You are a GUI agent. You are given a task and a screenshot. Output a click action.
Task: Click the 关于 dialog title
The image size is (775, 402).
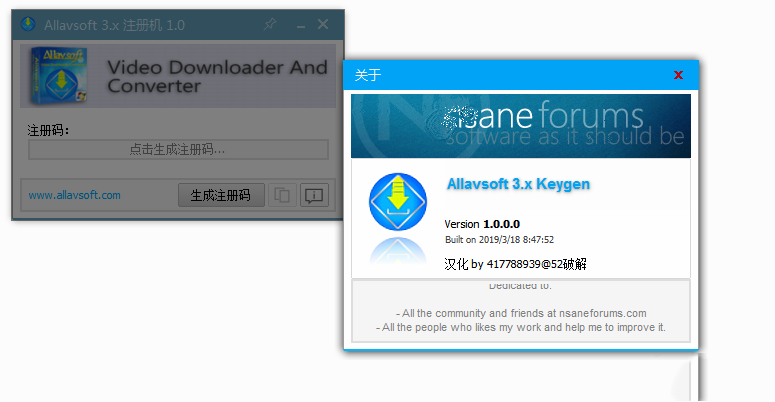click(x=368, y=75)
